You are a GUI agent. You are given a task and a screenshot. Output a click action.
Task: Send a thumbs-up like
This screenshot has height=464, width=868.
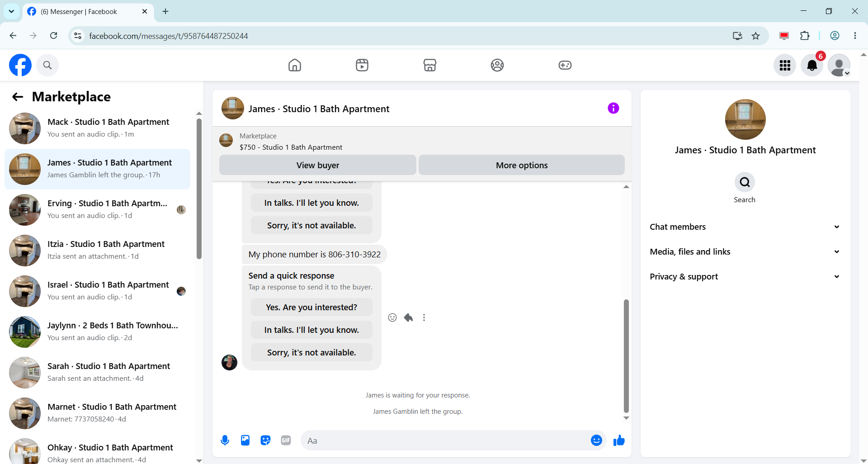coord(619,440)
